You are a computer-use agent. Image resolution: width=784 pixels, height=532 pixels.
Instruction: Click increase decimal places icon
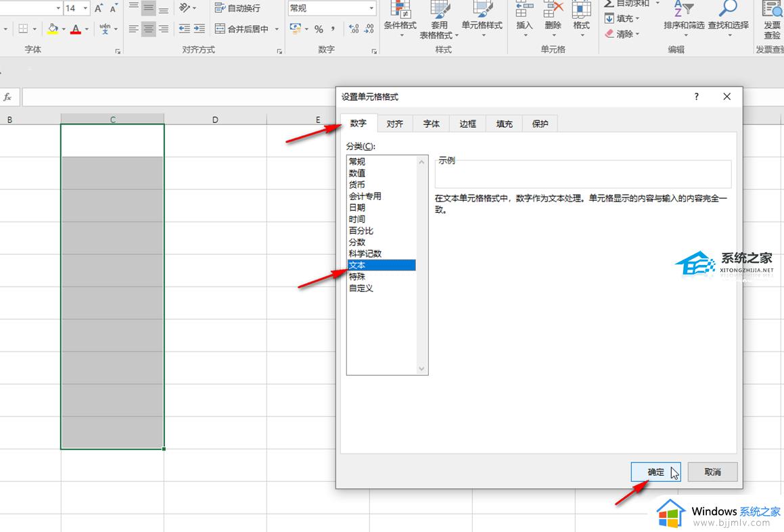point(354,29)
